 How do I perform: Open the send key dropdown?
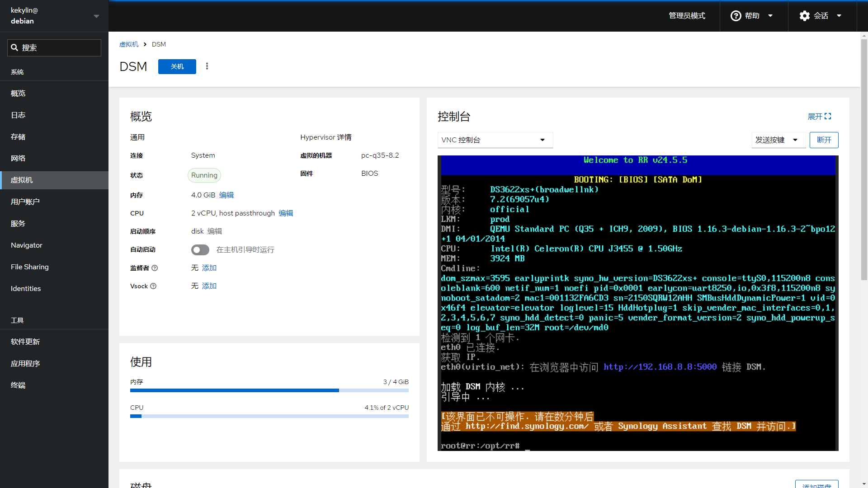coord(778,140)
